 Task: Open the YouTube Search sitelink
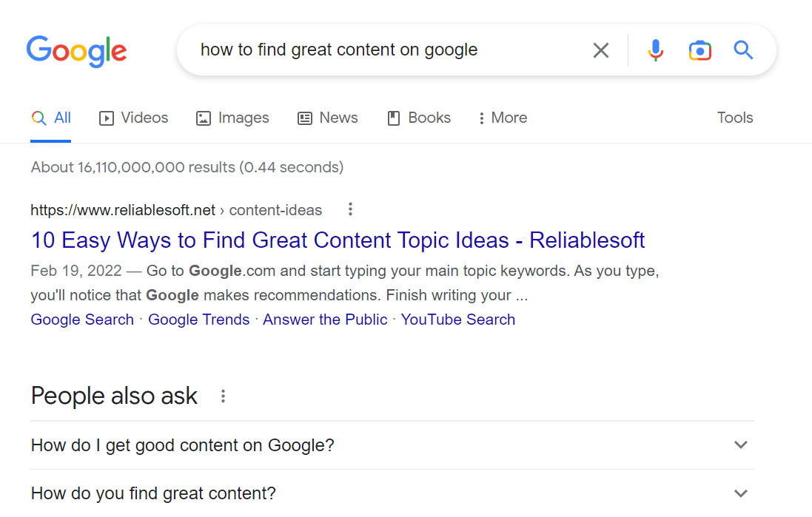pos(457,320)
